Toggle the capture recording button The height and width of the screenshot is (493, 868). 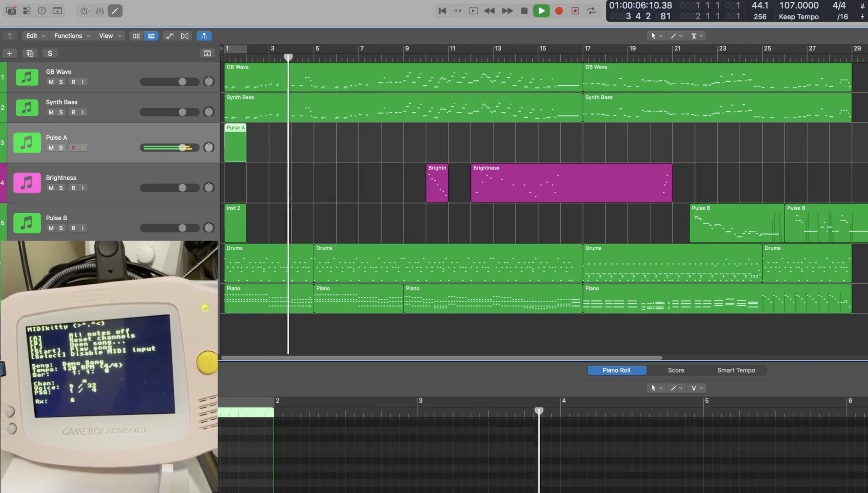[x=575, y=11]
